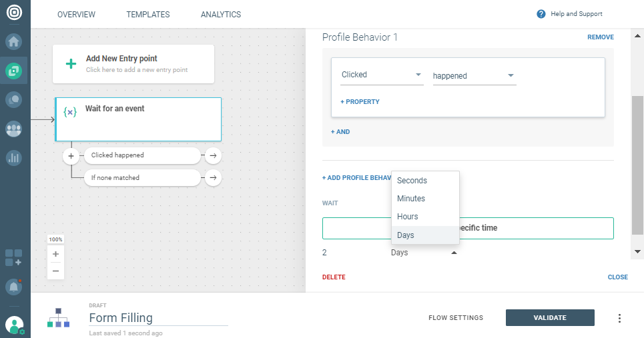The image size is (644, 338).
Task: Click arrow next to Clicked happened branch
Action: 213,155
